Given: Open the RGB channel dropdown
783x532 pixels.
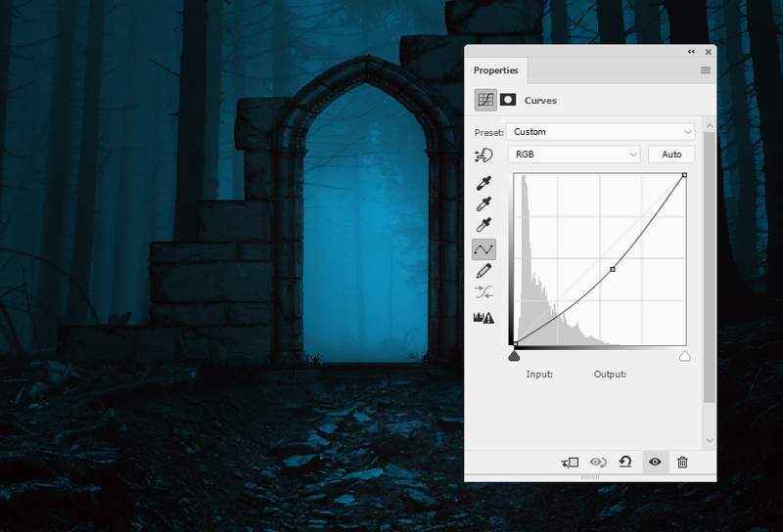Looking at the screenshot, I should click(x=574, y=155).
